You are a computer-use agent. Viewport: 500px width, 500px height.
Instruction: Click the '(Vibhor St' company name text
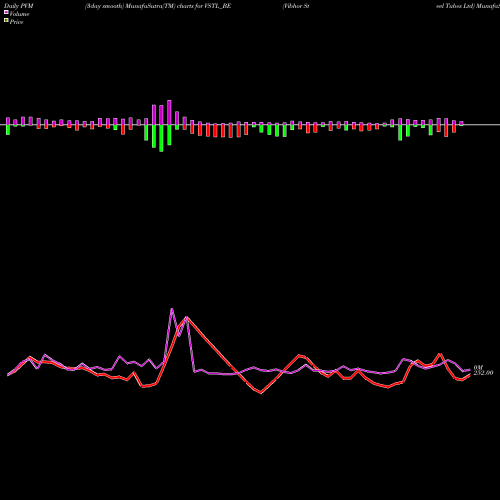[x=296, y=6]
